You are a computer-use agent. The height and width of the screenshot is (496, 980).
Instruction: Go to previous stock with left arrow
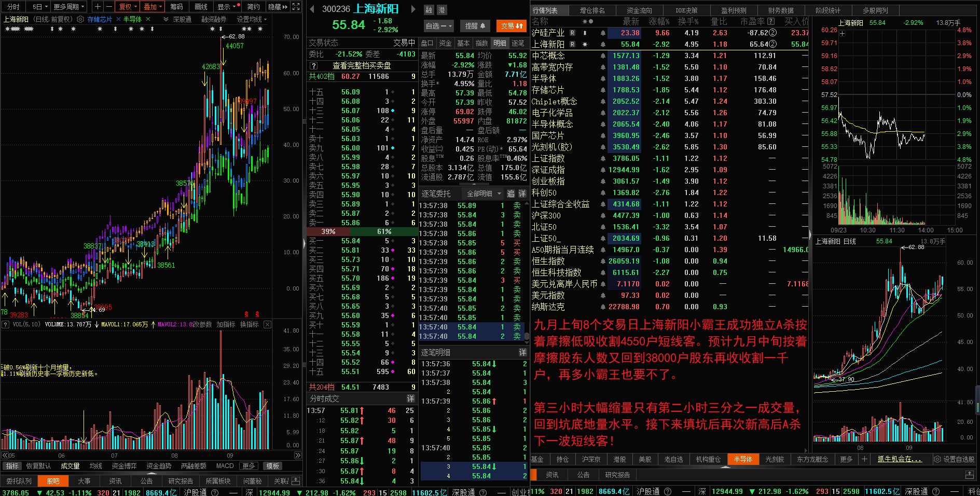(x=312, y=9)
